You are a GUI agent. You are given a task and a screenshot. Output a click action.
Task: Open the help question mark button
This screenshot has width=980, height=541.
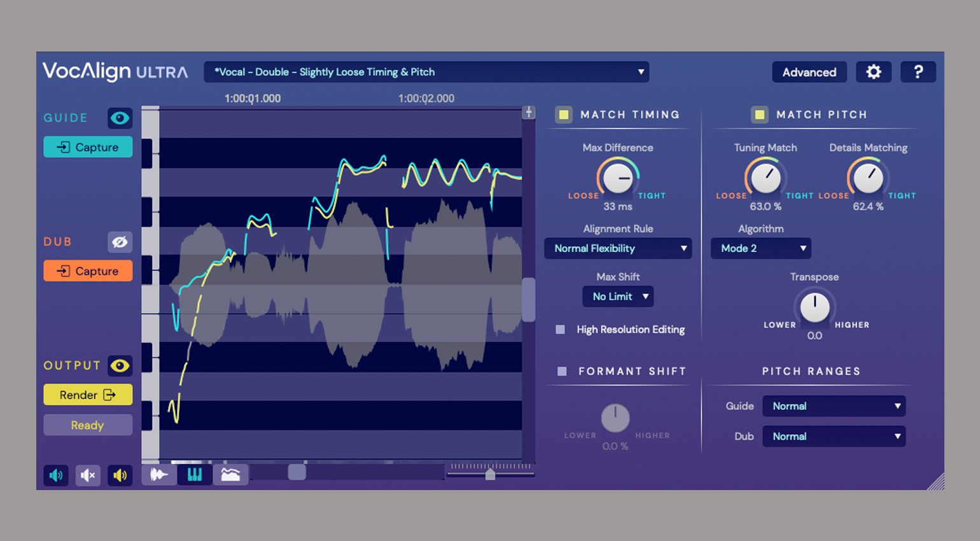click(918, 72)
